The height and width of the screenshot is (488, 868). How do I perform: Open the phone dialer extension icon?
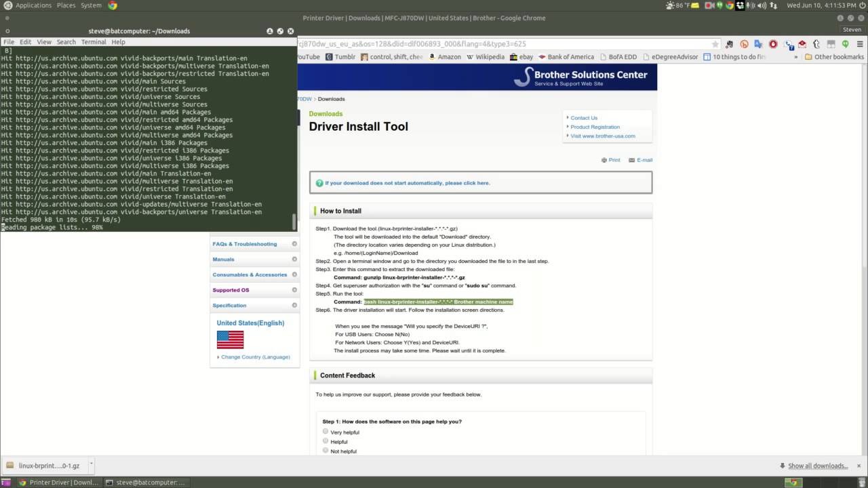(x=789, y=45)
